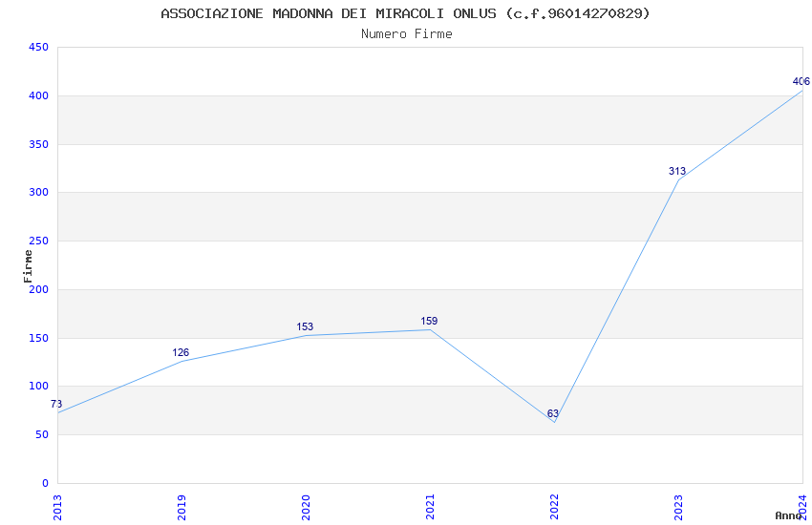Click the data label 126
Viewport: 812px width, 525px height.
coord(181,352)
